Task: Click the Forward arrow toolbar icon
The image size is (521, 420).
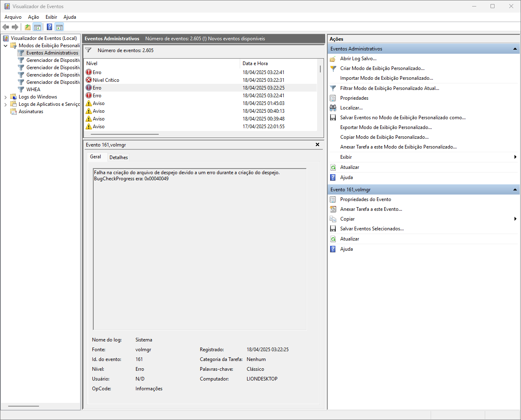Action: coord(15,27)
